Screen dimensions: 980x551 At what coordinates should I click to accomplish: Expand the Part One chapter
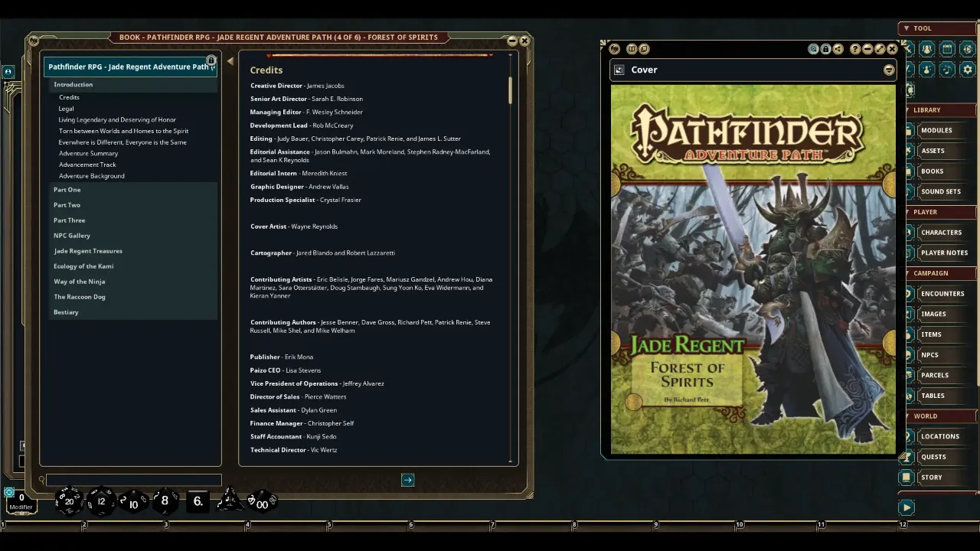(133, 190)
